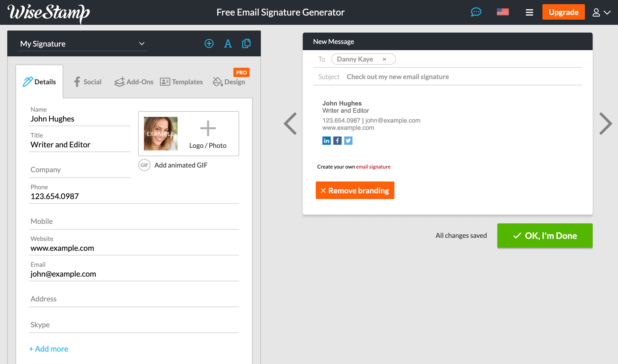Open the language selector flag
This screenshot has height=364, width=618.
click(503, 12)
